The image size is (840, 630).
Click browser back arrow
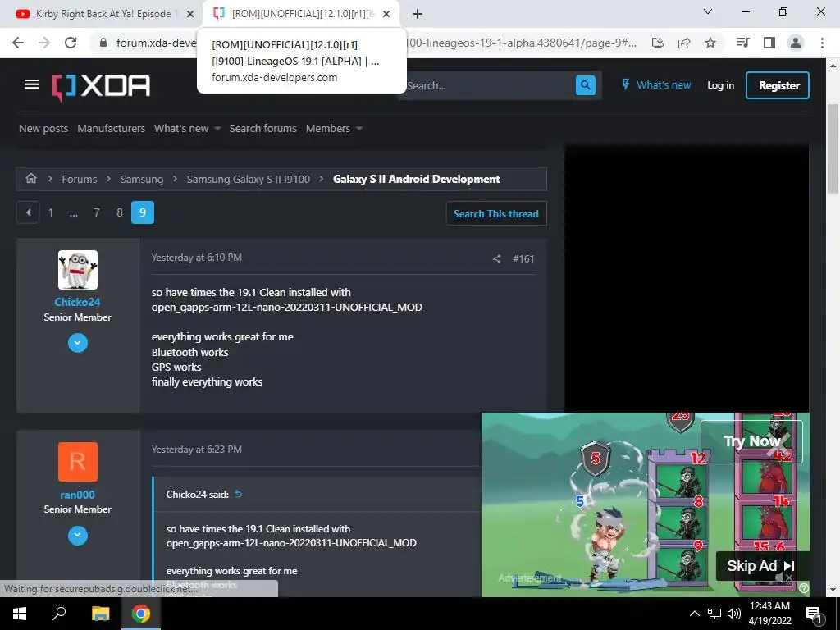click(18, 43)
